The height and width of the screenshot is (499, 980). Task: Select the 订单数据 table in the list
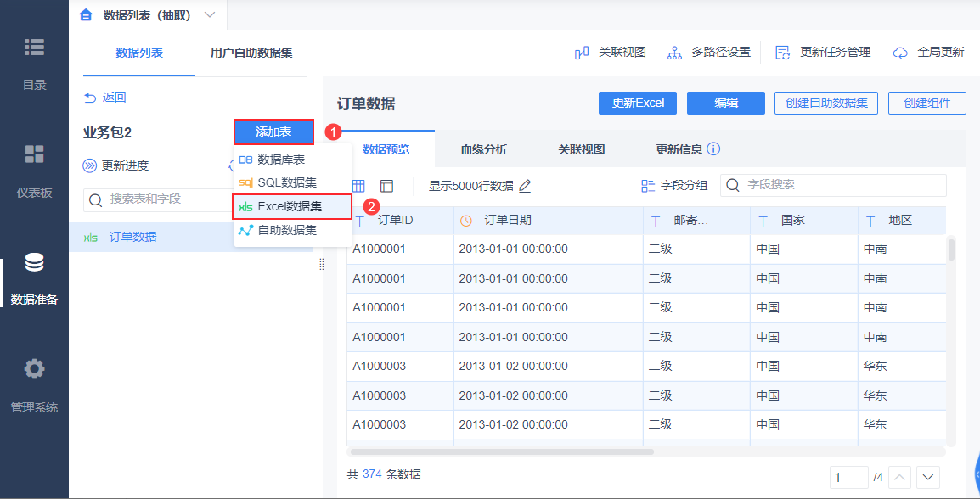pos(191,238)
